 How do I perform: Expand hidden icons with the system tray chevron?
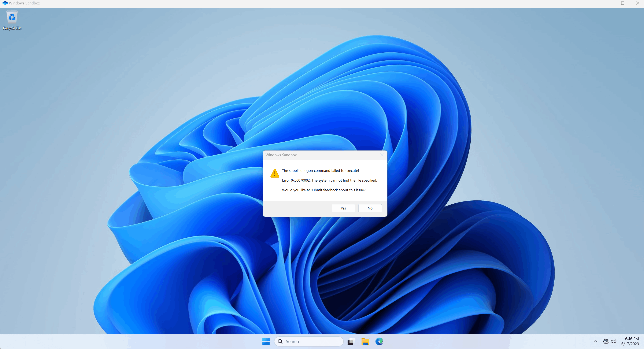(596, 341)
